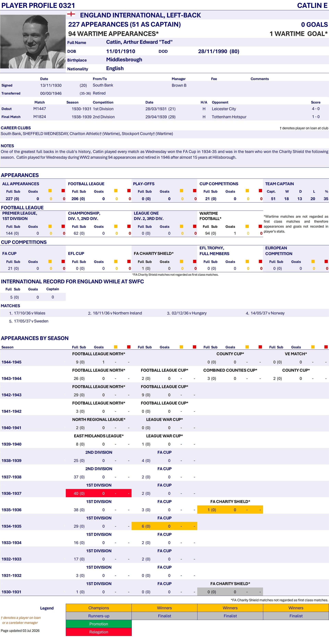329x644 pixels.
Task: Click the EAST MIDLANDS LEAGUE* heading
Action: coord(99,436)
